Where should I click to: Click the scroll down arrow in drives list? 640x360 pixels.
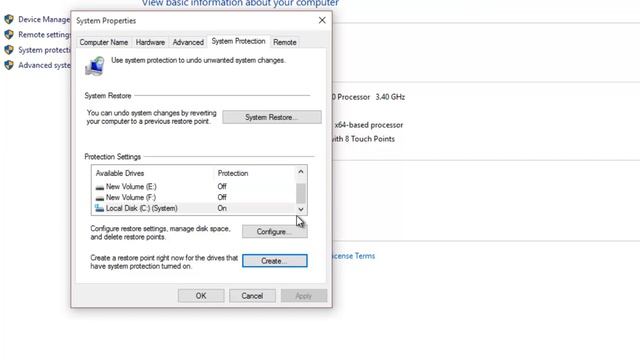(301, 209)
